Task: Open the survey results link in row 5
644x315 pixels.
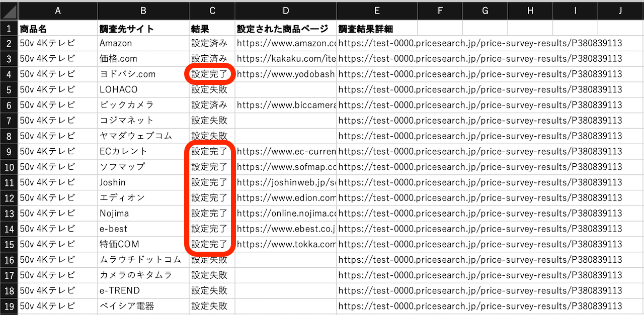Action: [x=480, y=90]
